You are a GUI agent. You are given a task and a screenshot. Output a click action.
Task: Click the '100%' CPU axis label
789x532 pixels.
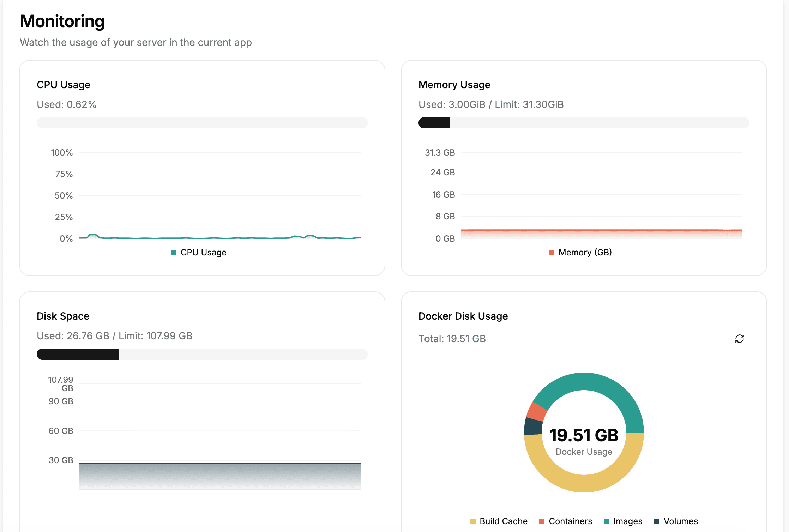coord(62,152)
